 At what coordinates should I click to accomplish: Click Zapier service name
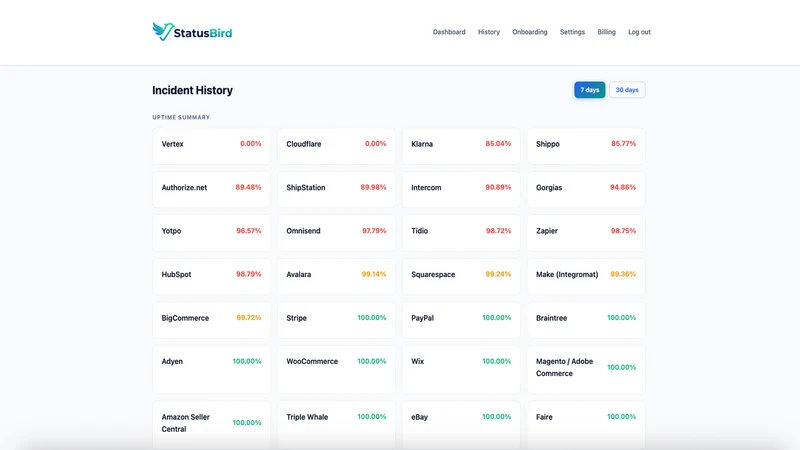[547, 231]
